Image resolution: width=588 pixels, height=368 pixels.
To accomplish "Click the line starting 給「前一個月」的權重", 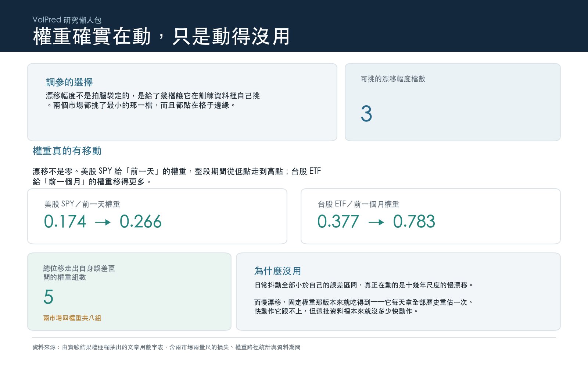I will (x=92, y=181).
